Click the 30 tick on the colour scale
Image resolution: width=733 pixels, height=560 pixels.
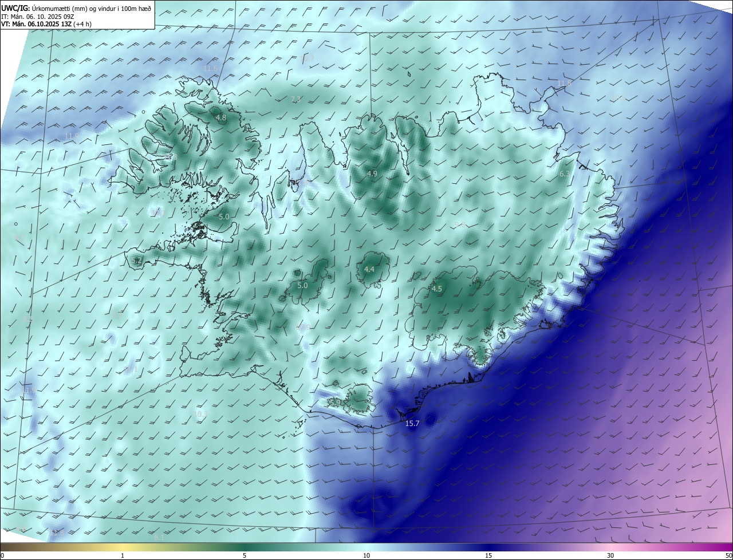(610, 555)
